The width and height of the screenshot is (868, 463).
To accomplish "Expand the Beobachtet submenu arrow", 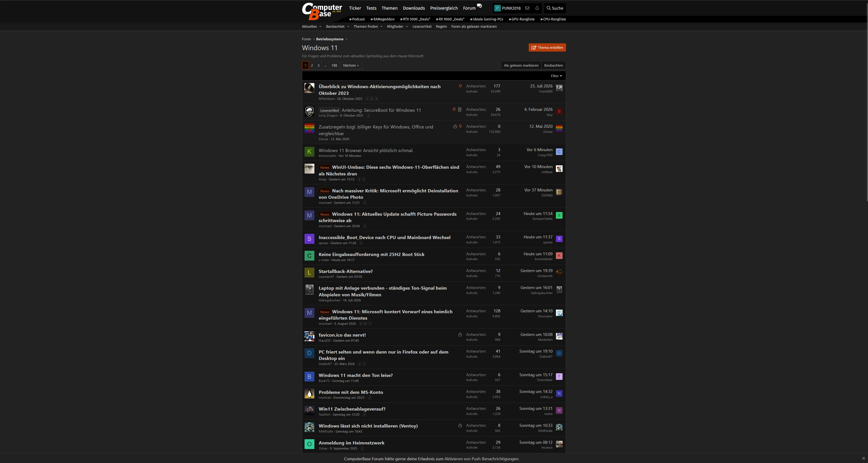I will coord(348,27).
